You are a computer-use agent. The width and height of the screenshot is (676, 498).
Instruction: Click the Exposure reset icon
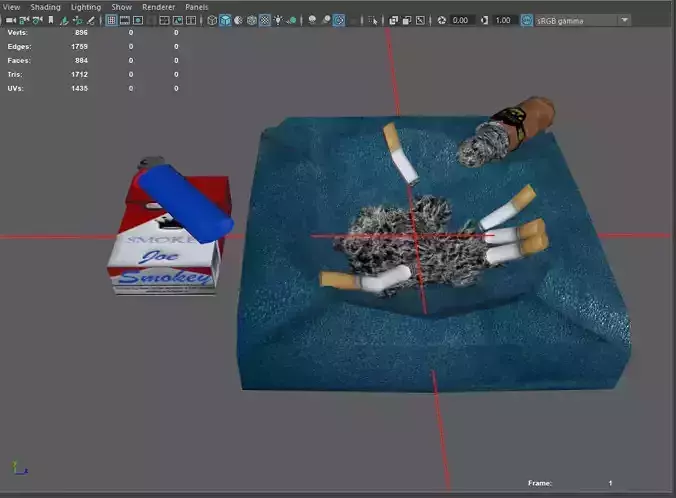point(441,20)
